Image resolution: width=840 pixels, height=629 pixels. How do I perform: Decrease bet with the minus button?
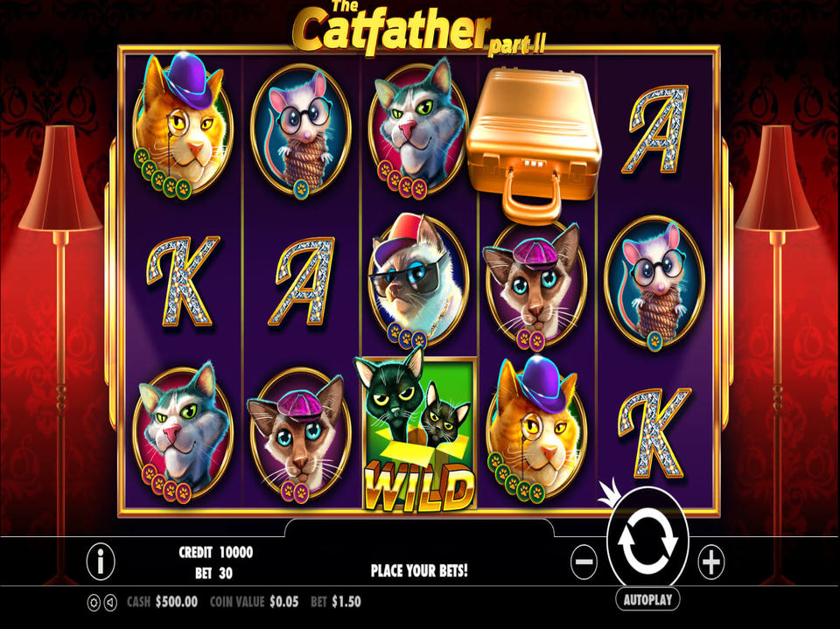point(584,562)
